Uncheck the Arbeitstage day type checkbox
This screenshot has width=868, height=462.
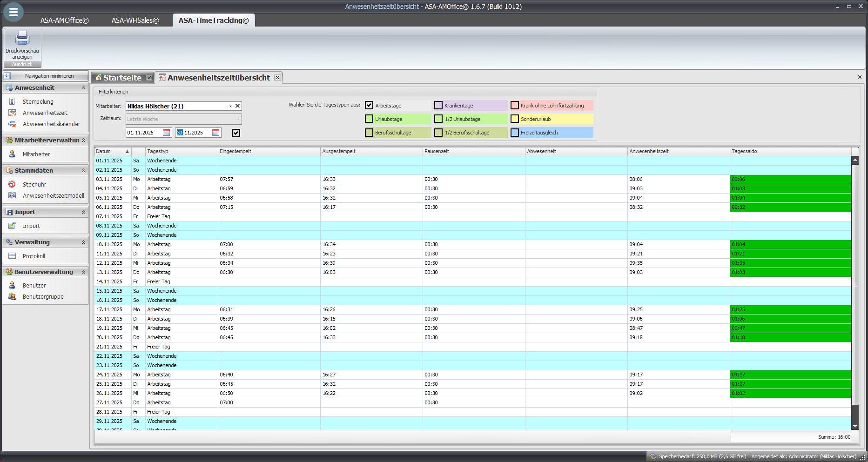369,106
